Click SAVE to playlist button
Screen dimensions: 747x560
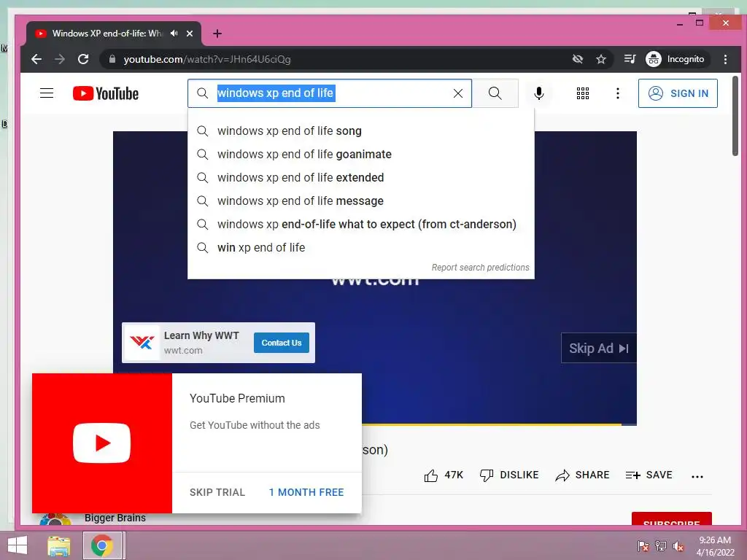coord(649,475)
